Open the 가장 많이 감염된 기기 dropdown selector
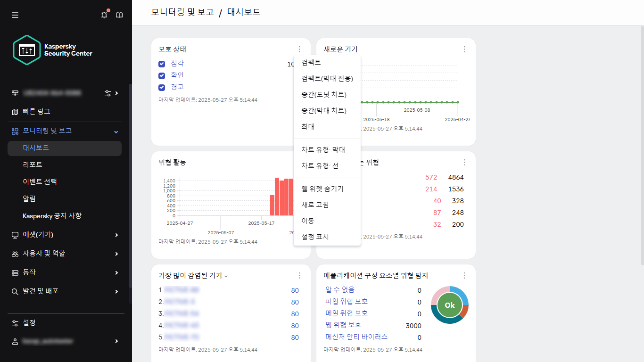This screenshot has height=362, width=644. click(225, 276)
